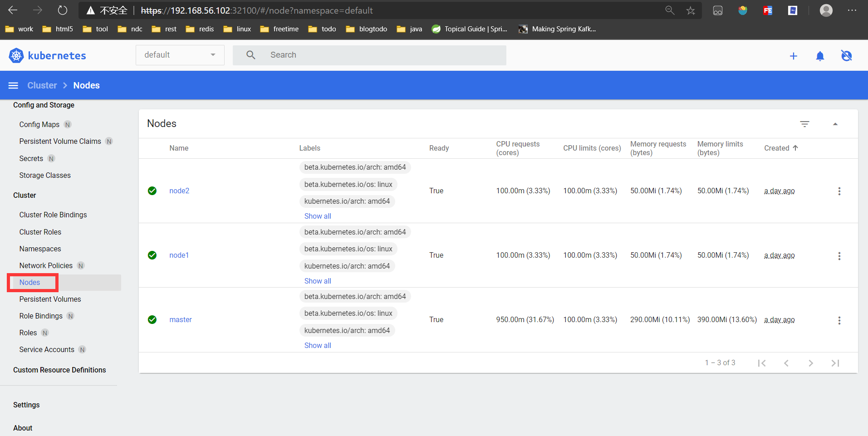Open the linux bookmarks folder
This screenshot has width=868, height=436.
click(237, 29)
